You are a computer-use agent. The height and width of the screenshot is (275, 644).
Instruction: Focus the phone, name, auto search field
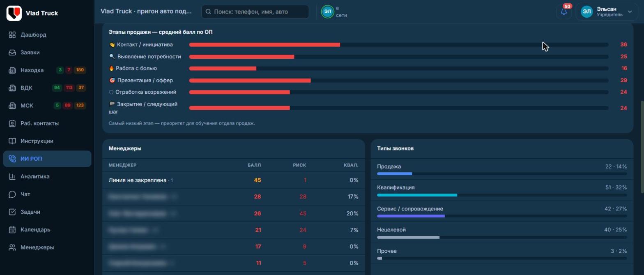[x=255, y=12]
